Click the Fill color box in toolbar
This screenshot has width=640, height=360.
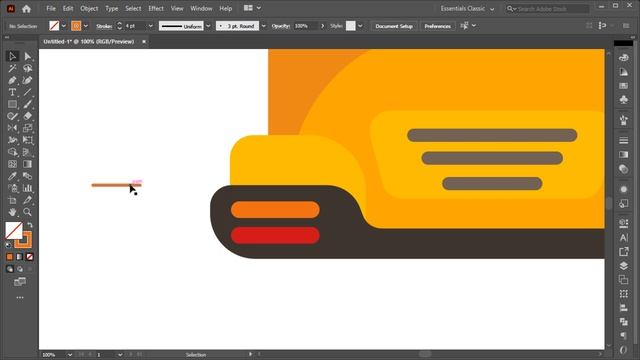[13, 231]
